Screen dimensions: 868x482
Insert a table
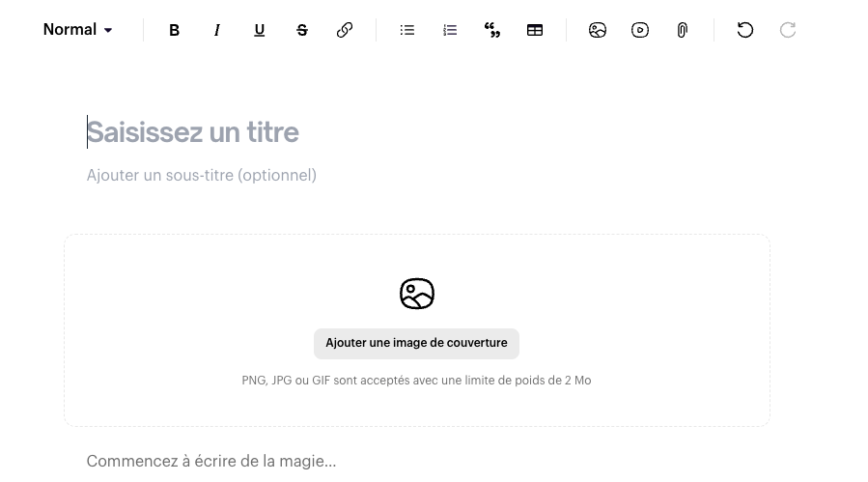click(x=535, y=30)
